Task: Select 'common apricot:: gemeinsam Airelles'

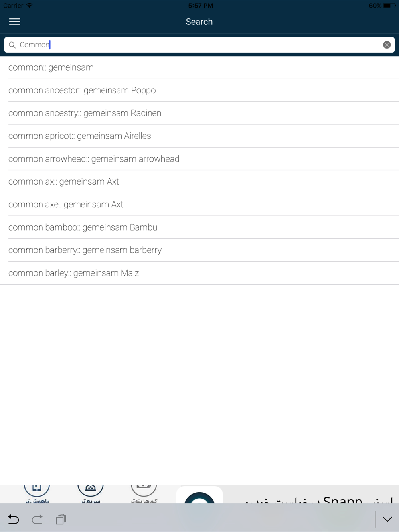Action: coord(199,136)
